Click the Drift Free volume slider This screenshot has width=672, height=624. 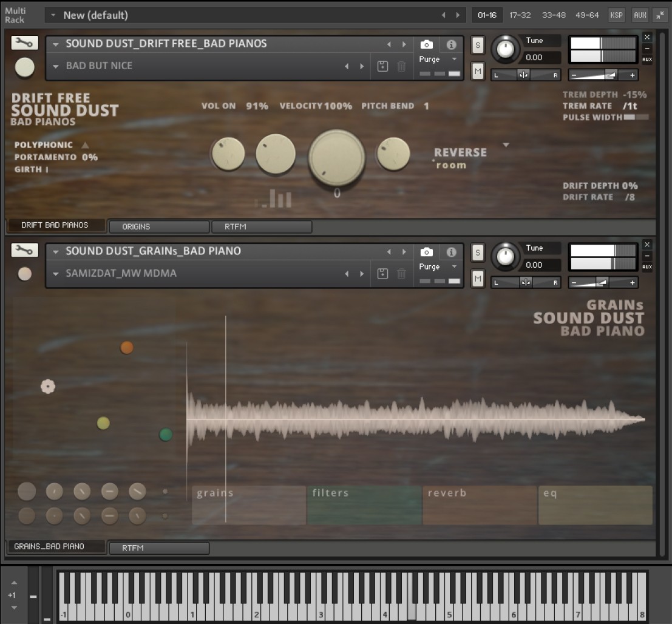tap(603, 75)
